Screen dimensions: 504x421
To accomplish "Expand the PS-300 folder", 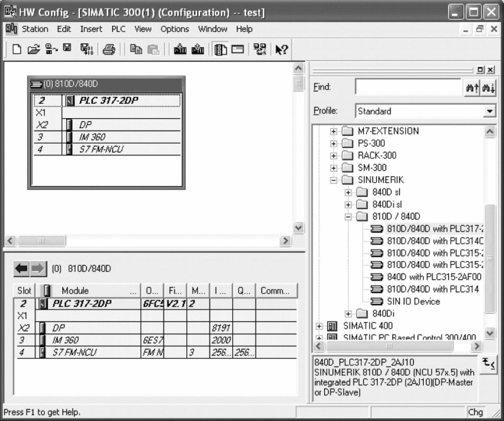I will (334, 144).
